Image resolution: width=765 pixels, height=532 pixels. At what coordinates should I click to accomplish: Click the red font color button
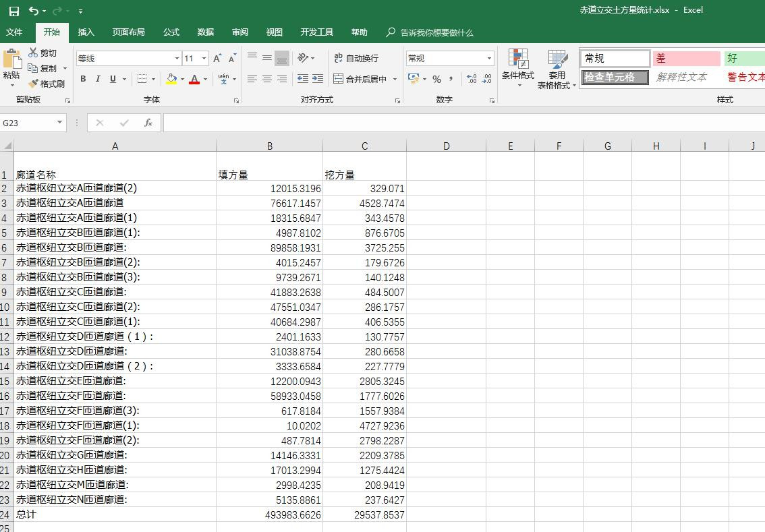194,79
